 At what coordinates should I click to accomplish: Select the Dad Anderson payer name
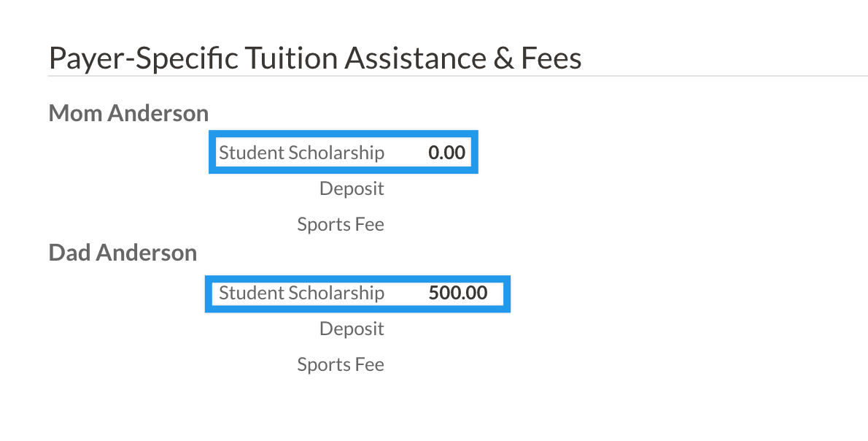(123, 253)
